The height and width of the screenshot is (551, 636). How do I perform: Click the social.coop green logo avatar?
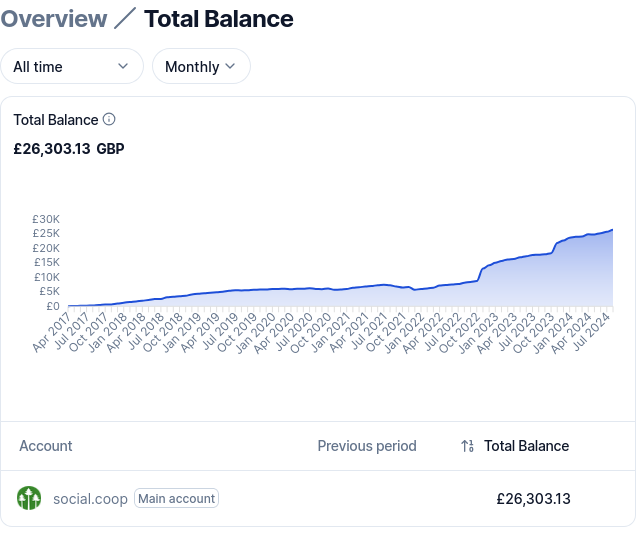[x=29, y=498]
